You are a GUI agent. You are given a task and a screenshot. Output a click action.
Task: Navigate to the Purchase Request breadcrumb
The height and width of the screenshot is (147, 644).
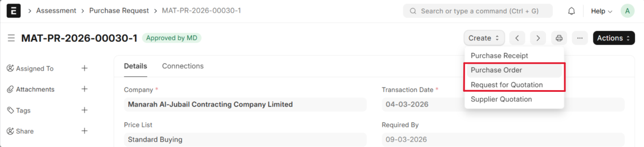pyautogui.click(x=119, y=11)
